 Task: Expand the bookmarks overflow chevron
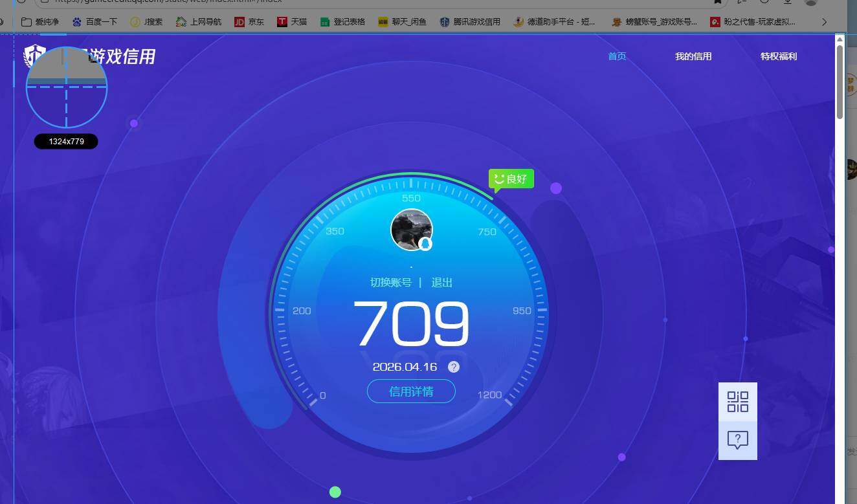click(x=824, y=22)
